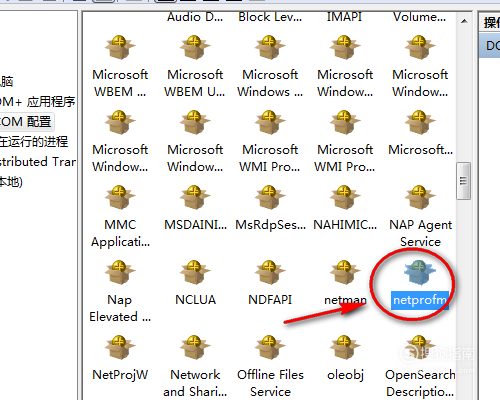Click the Block Lev... item label
Viewport: 500px width, 400px height.
pos(270,17)
